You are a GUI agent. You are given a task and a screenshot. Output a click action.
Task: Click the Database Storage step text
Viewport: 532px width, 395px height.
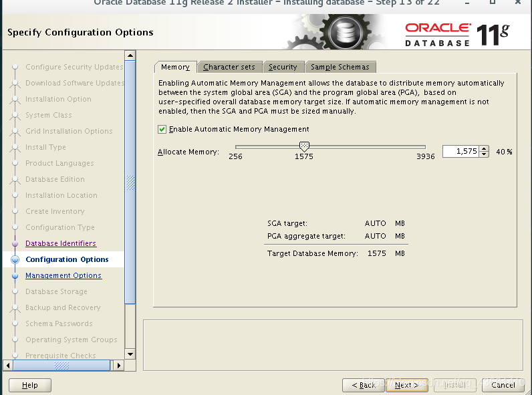pyautogui.click(x=56, y=291)
